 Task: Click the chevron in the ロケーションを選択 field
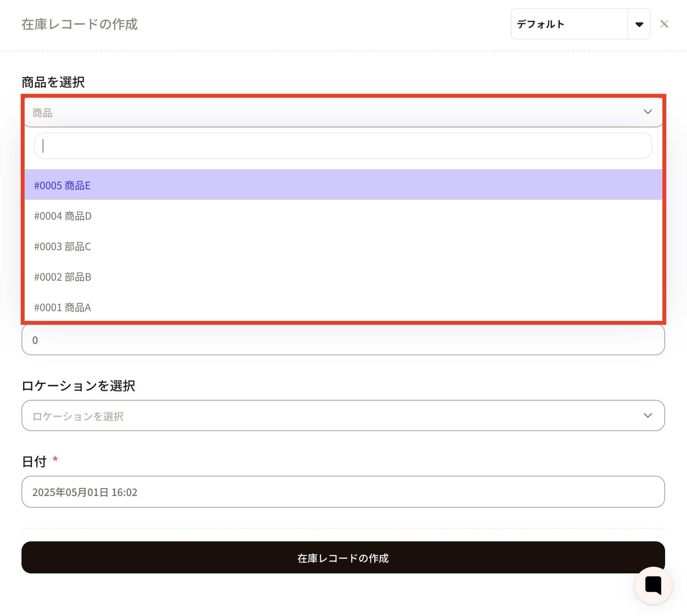click(x=648, y=415)
